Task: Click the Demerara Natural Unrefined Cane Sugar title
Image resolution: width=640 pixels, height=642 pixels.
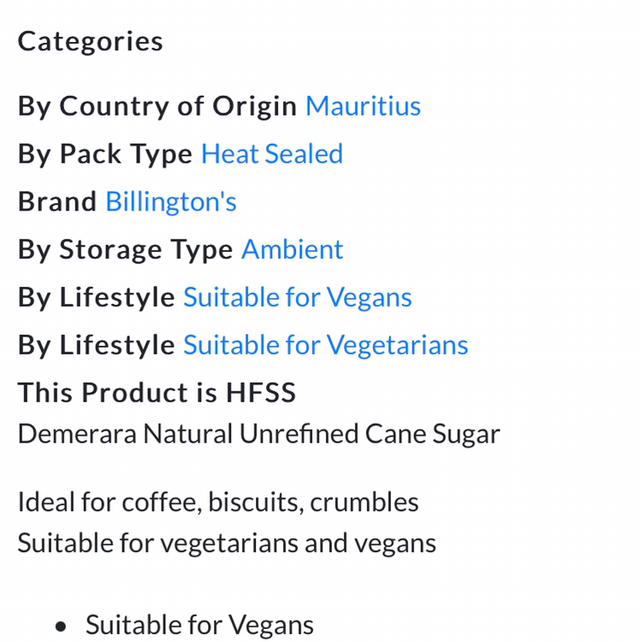Action: [259, 435]
